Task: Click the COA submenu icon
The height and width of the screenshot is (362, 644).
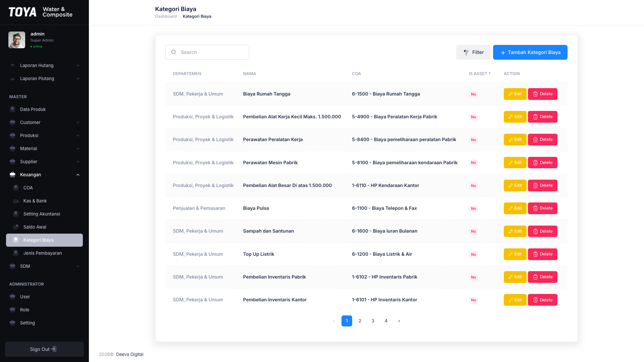Action: pyautogui.click(x=16, y=188)
